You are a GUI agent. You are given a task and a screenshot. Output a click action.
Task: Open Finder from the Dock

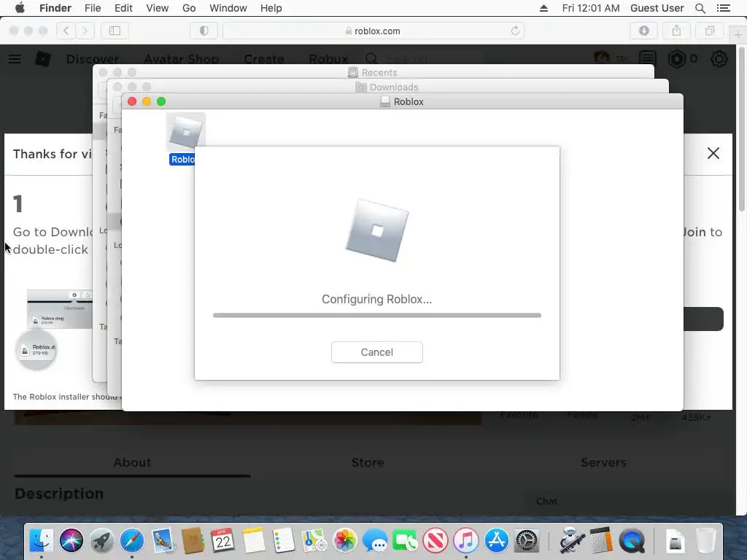pos(42,541)
